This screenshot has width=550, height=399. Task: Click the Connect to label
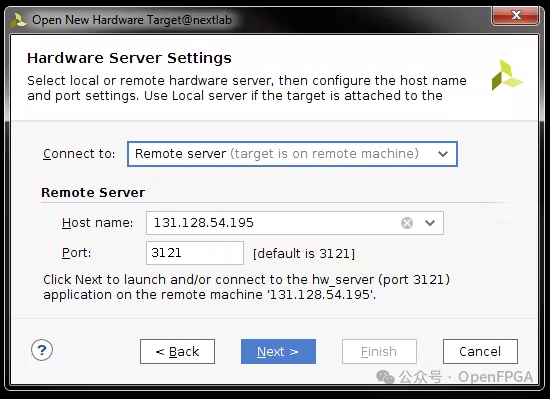pyautogui.click(x=79, y=154)
